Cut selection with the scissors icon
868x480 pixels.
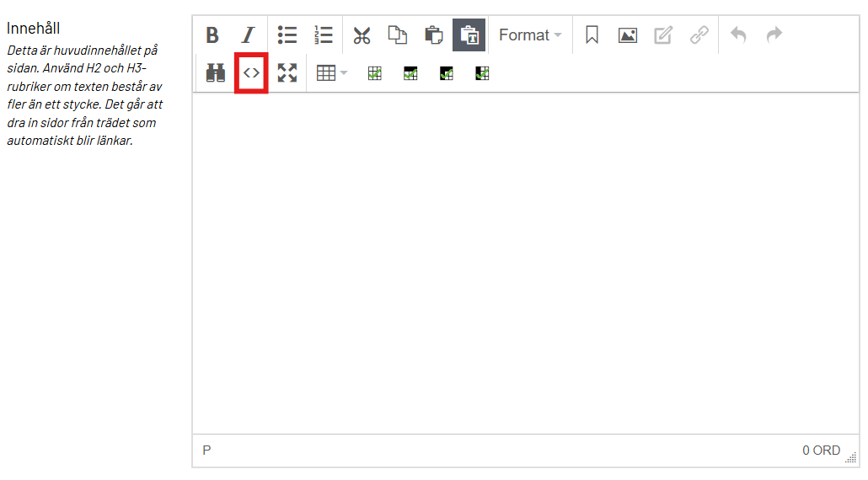click(362, 35)
